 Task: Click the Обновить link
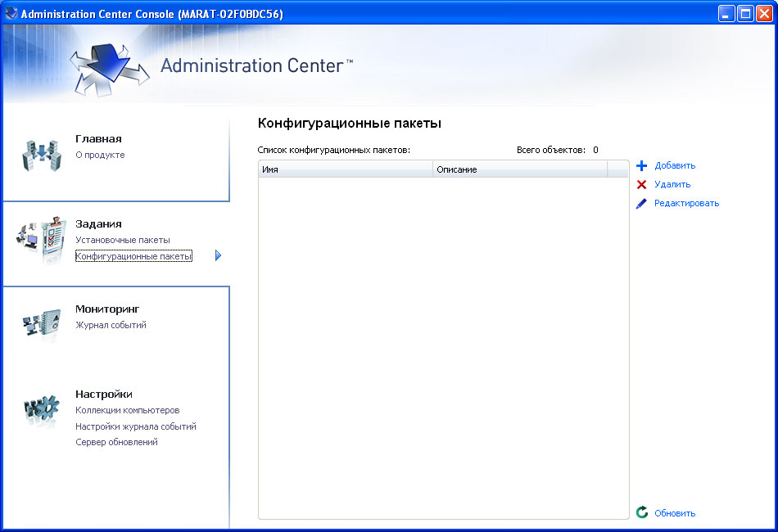[x=675, y=513]
